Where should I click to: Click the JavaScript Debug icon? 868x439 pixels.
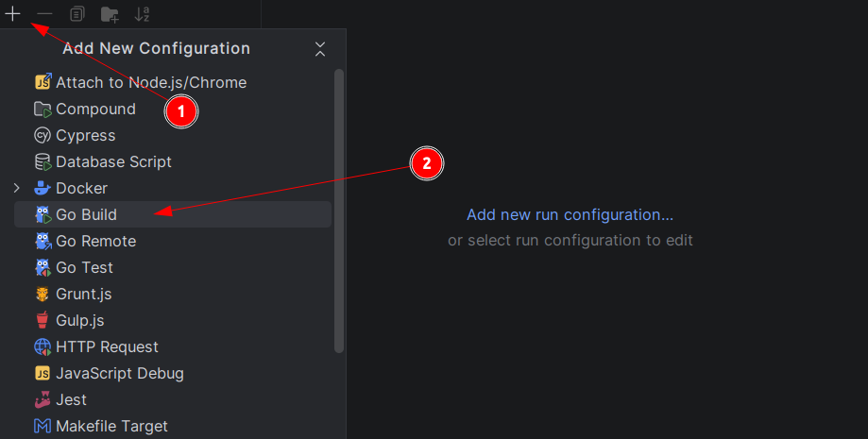pos(43,373)
